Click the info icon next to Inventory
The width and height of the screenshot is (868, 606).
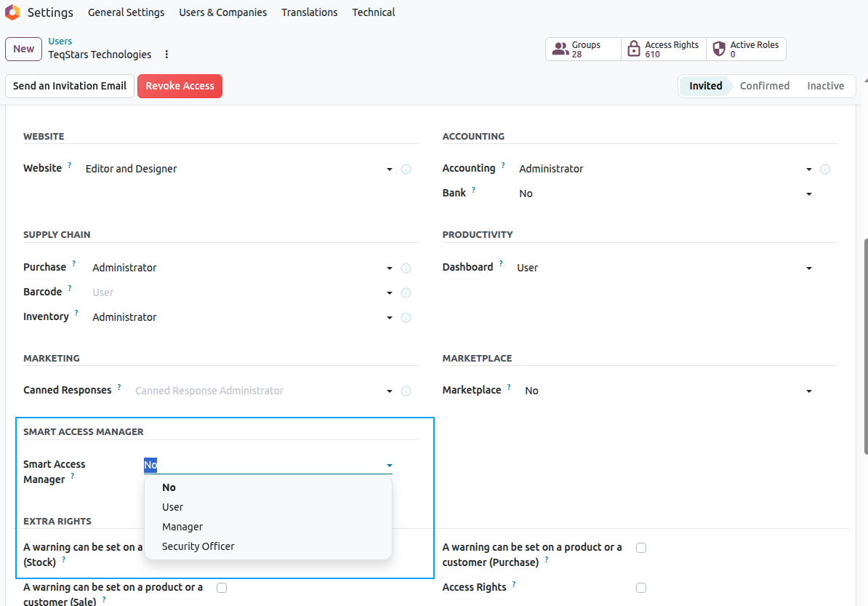(406, 318)
